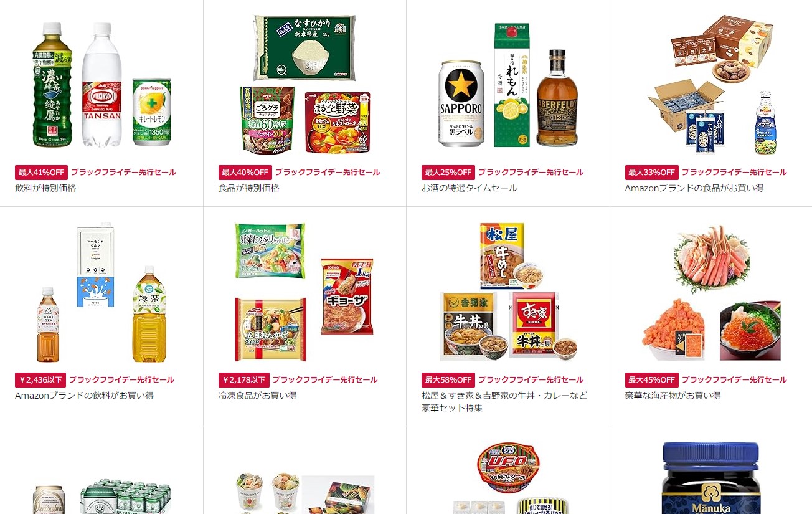Select the rice and food products image
The height and width of the screenshot is (514, 812).
click(x=304, y=85)
